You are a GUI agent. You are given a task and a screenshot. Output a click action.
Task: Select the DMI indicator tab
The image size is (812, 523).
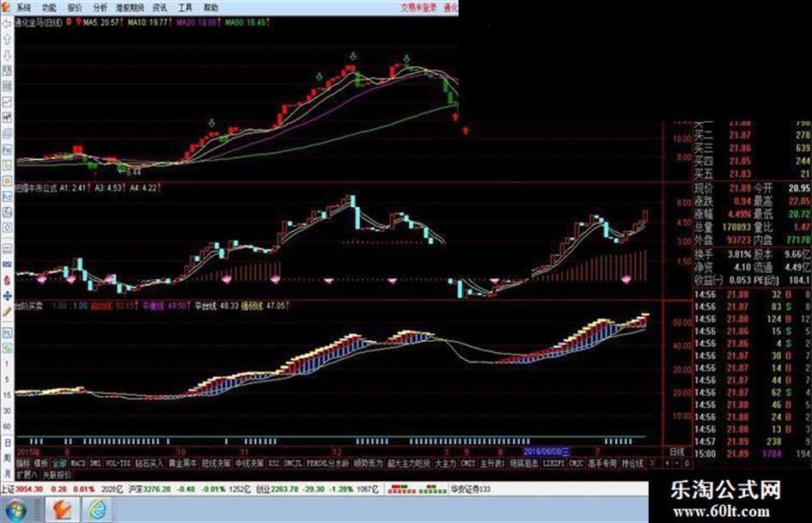pos(95,464)
